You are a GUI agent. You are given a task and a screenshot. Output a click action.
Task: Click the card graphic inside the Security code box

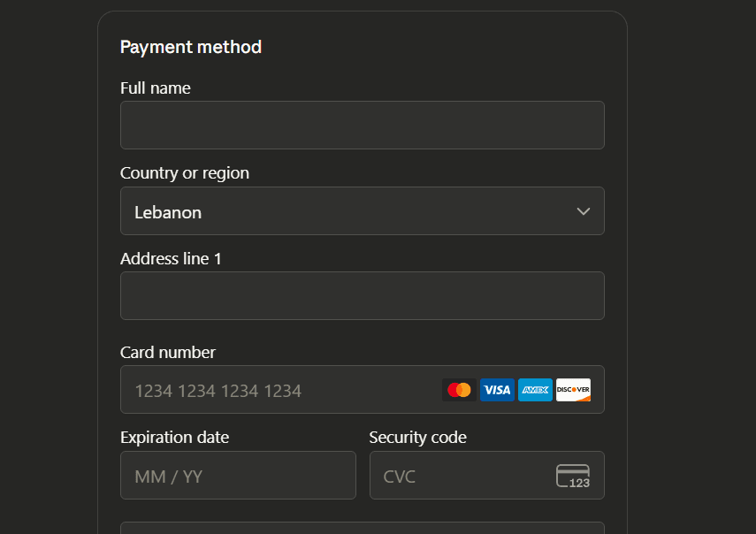[574, 475]
